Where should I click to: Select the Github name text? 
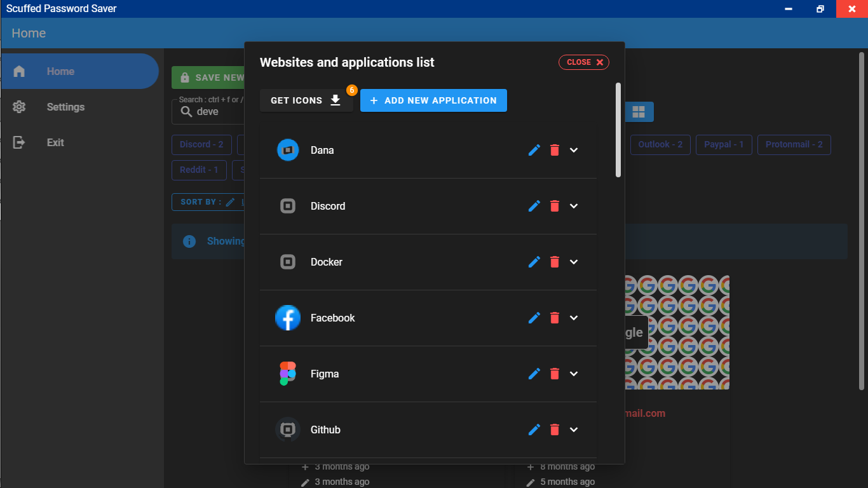325,430
